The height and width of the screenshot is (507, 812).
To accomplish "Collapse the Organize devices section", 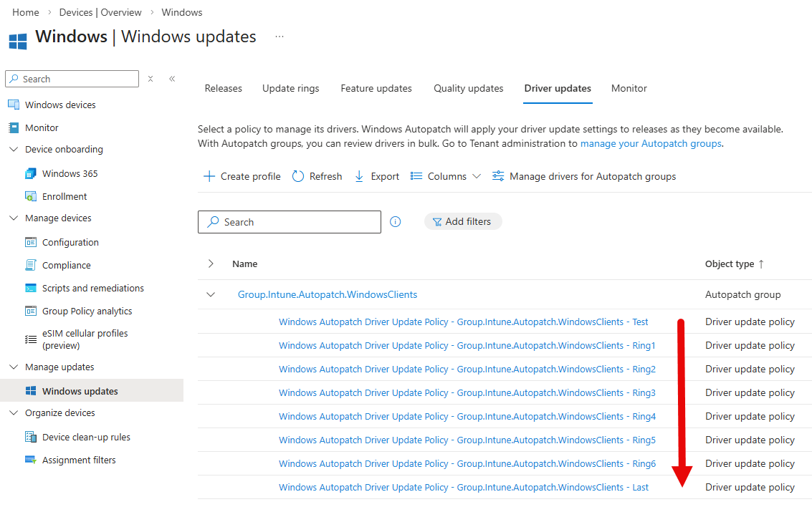I will pyautogui.click(x=14, y=413).
